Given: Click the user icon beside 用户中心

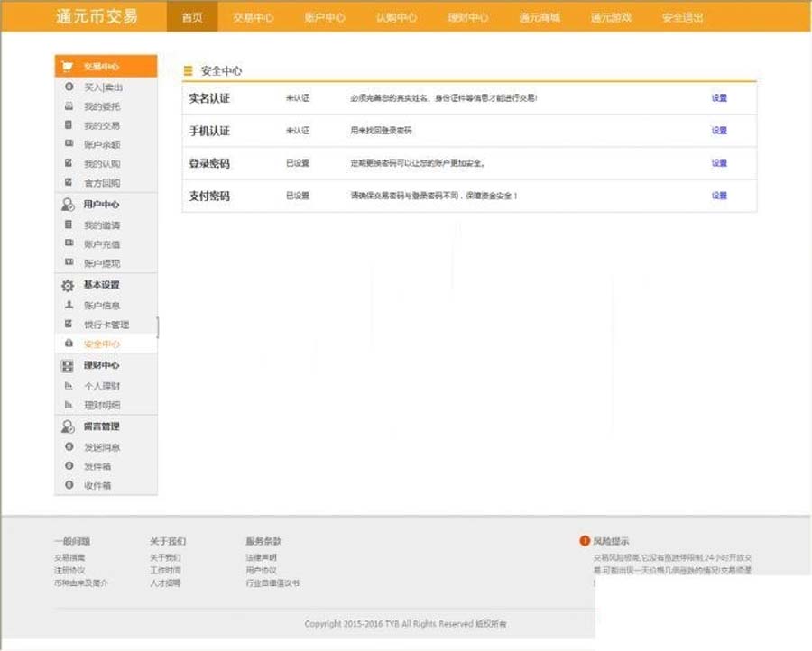Looking at the screenshot, I should 68,205.
